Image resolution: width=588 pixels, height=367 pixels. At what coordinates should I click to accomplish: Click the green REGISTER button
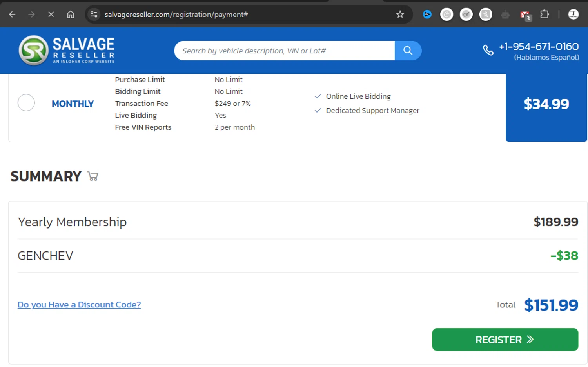[505, 340]
